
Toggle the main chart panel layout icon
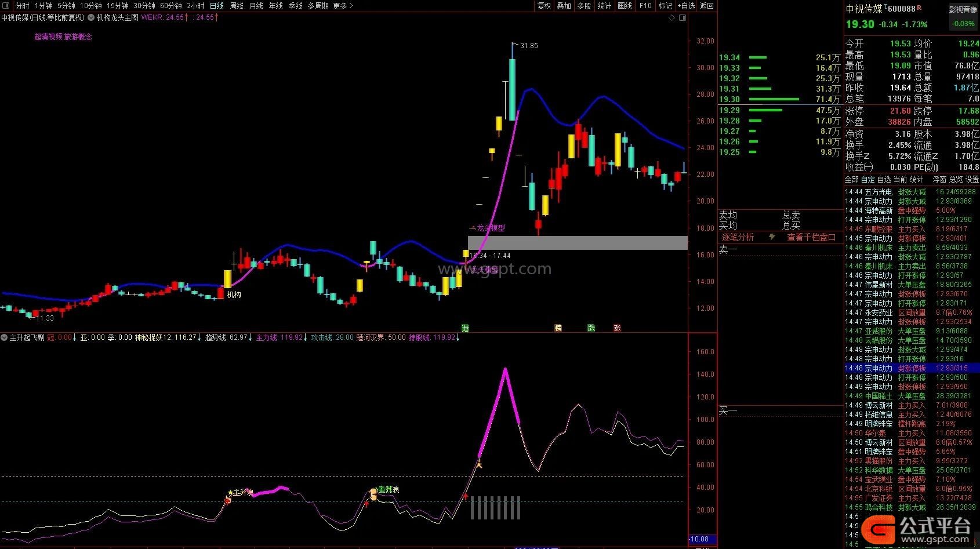[683, 17]
